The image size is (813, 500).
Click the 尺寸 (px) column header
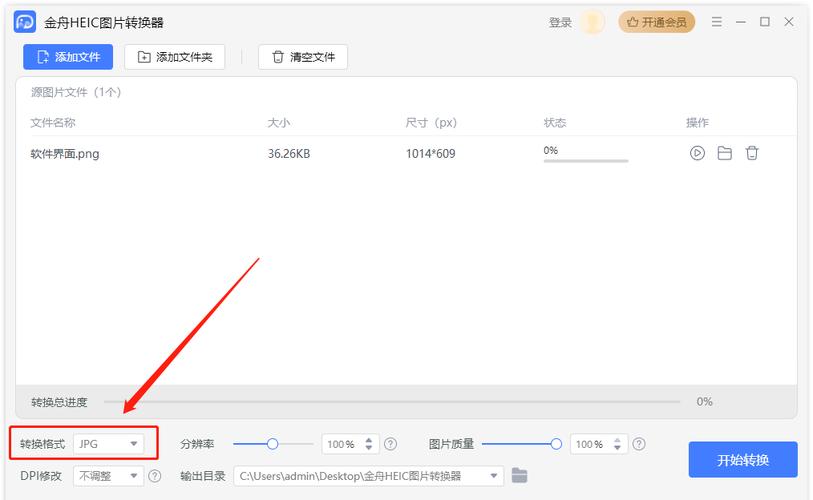click(x=431, y=122)
